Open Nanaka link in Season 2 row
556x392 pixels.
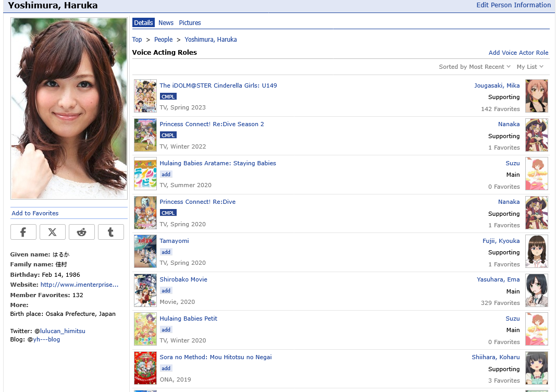point(509,124)
